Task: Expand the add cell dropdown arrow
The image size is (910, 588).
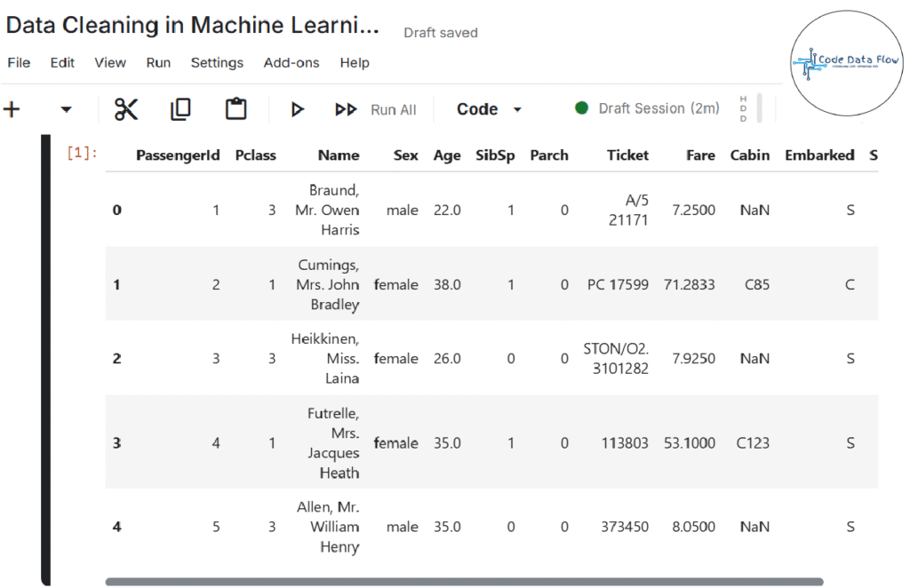Action: coord(66,110)
